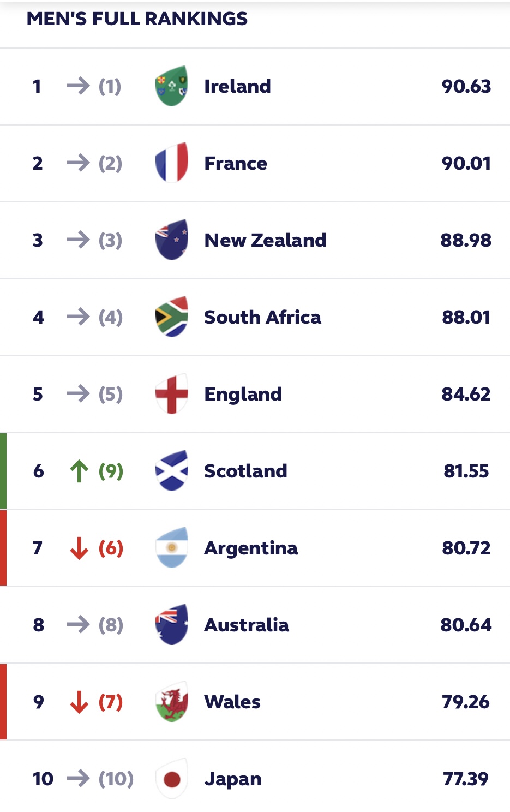The width and height of the screenshot is (510, 812).
Task: Select the Ireland team name link
Action: pos(237,86)
